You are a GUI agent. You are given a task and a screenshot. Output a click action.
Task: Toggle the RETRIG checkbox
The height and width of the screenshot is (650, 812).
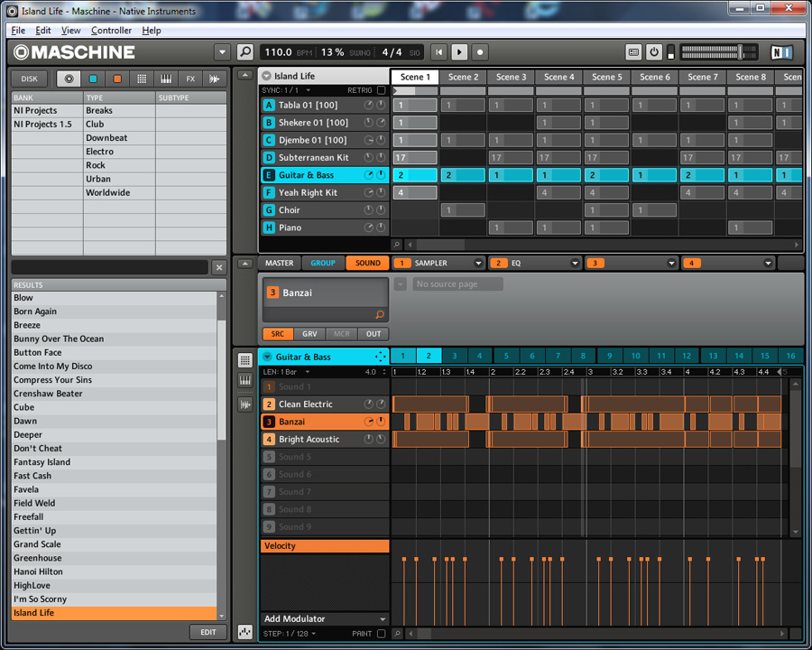[x=381, y=90]
